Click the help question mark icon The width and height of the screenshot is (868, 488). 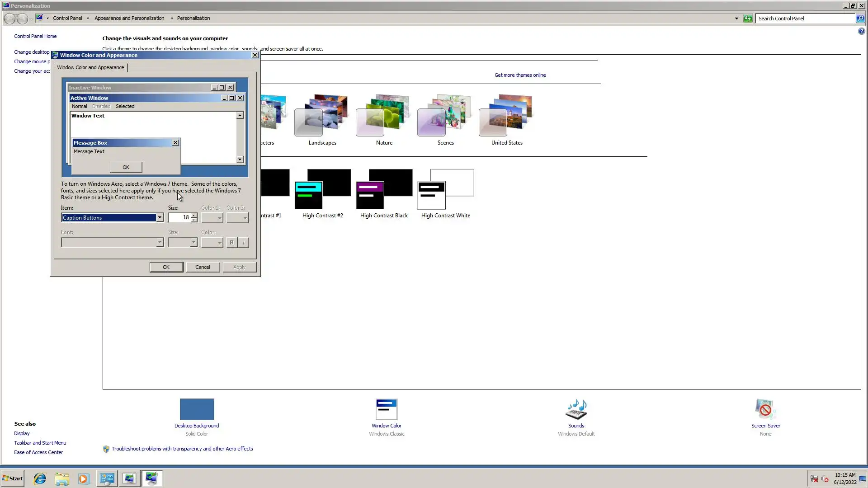click(861, 31)
